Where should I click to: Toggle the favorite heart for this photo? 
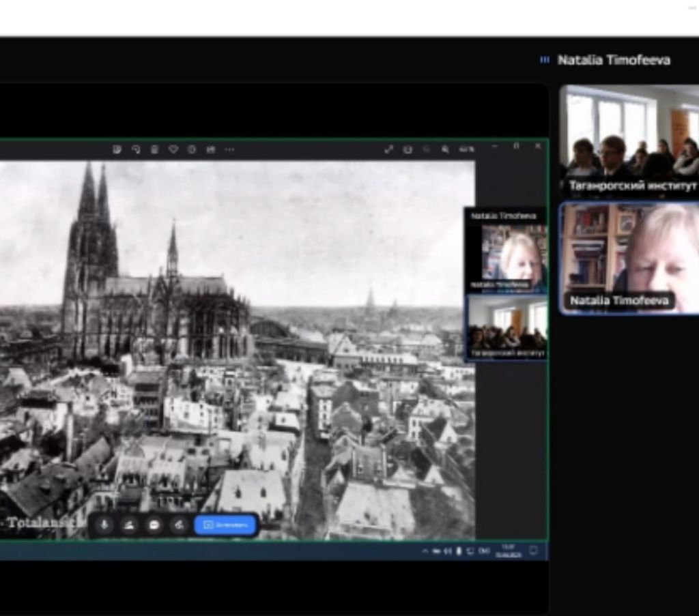coord(173,149)
